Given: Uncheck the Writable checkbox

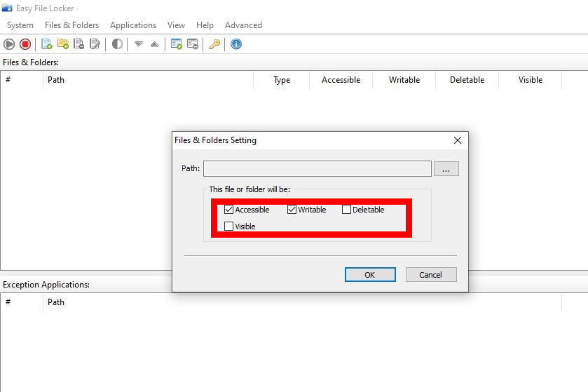Looking at the screenshot, I should (292, 209).
